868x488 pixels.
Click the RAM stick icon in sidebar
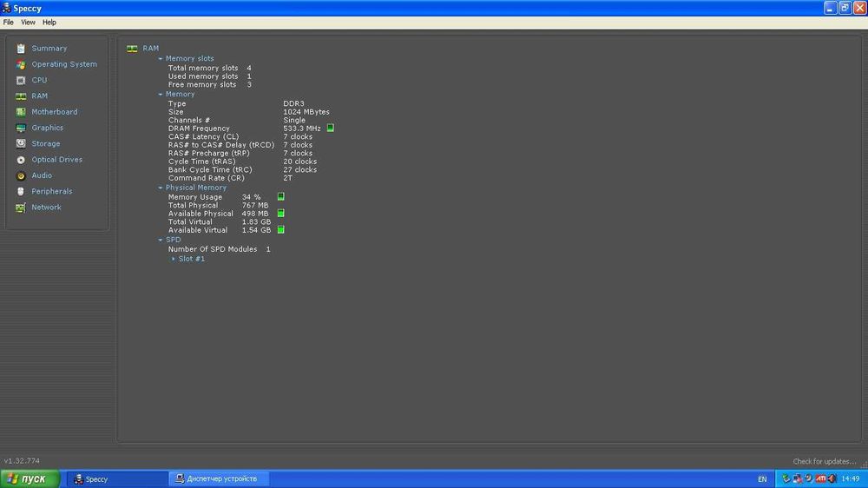click(21, 96)
